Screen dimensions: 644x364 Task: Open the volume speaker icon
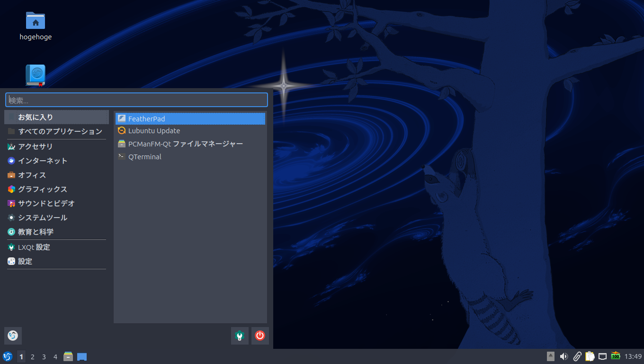[563, 356]
